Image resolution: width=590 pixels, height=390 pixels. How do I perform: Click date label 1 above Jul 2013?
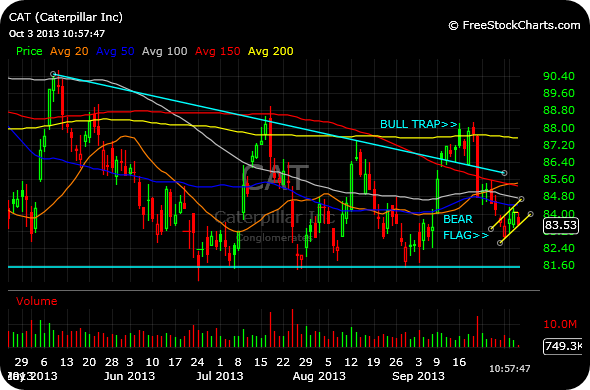point(220,362)
